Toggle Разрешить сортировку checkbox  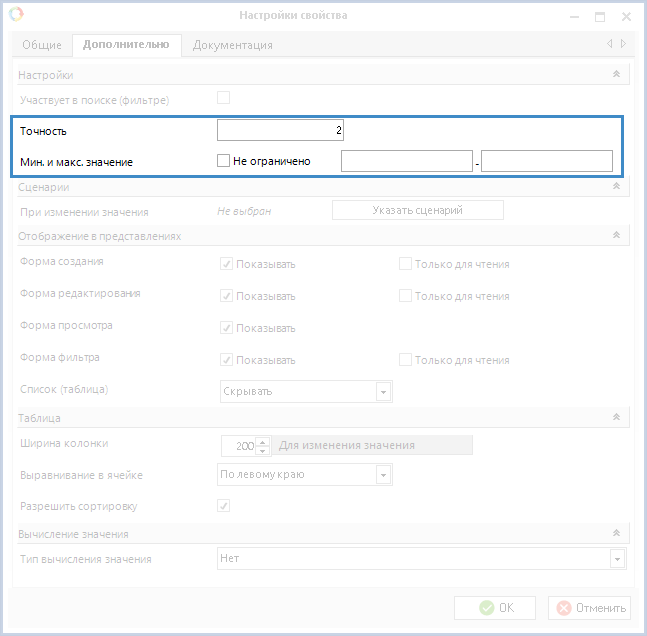[224, 506]
